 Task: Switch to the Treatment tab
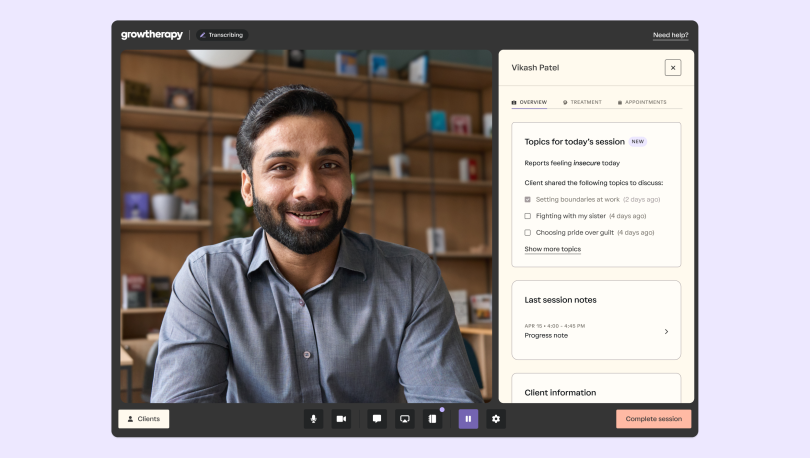click(582, 102)
